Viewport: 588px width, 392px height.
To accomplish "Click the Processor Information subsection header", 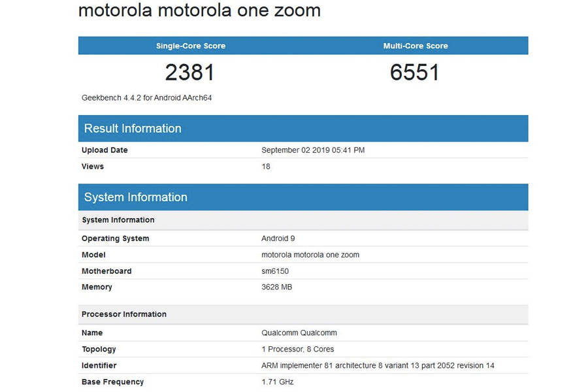I will 124,314.
